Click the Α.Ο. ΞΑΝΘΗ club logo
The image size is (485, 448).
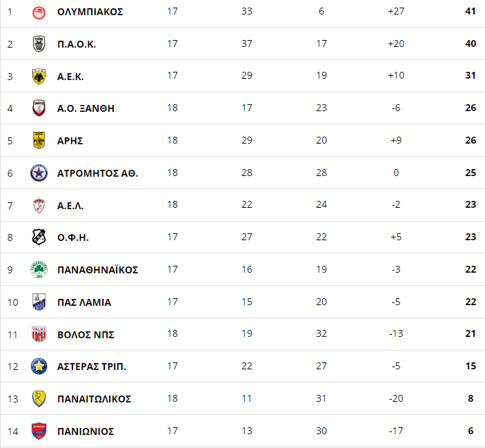tap(39, 108)
